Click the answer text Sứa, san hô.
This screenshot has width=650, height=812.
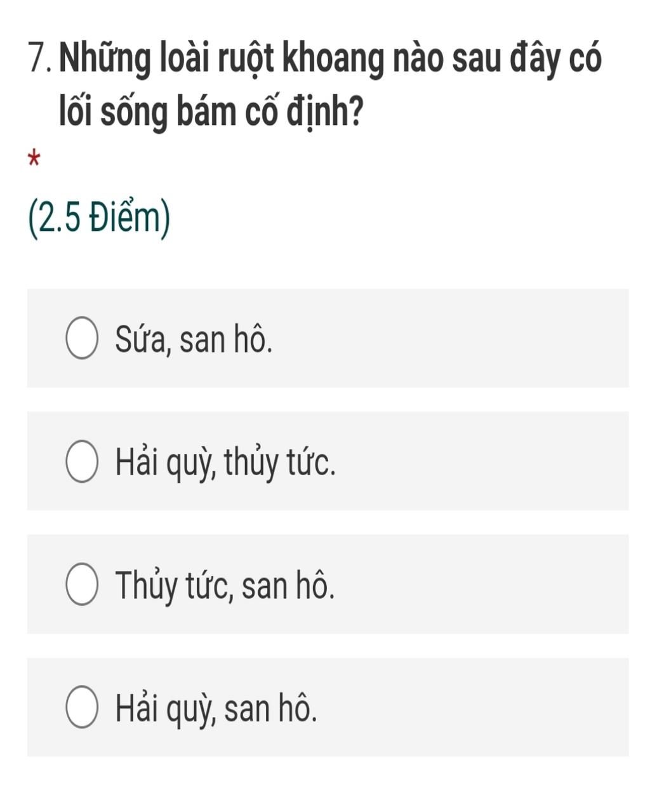pos(194,340)
